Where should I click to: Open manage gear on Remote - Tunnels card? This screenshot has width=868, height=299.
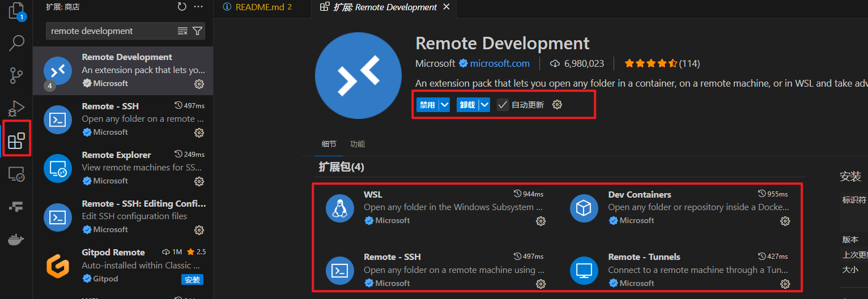785,284
